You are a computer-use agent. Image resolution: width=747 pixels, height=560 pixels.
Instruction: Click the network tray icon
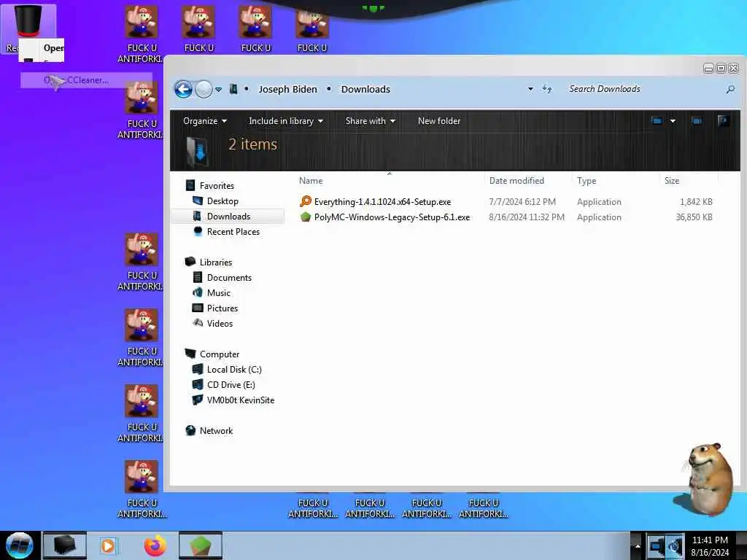(x=656, y=545)
